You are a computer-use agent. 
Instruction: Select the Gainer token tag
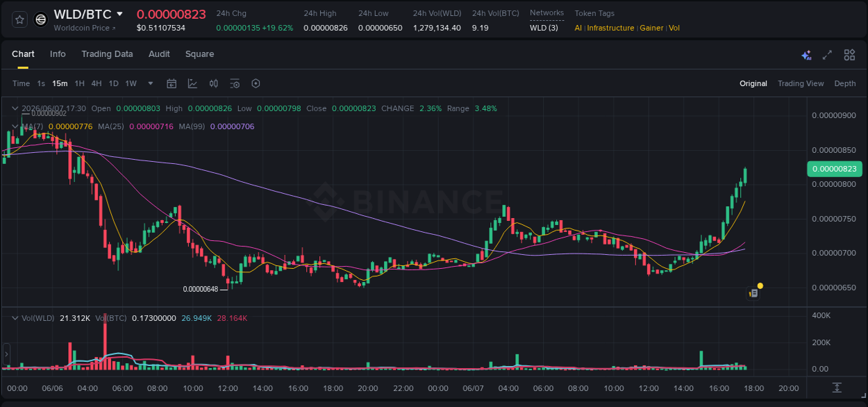[x=651, y=28]
